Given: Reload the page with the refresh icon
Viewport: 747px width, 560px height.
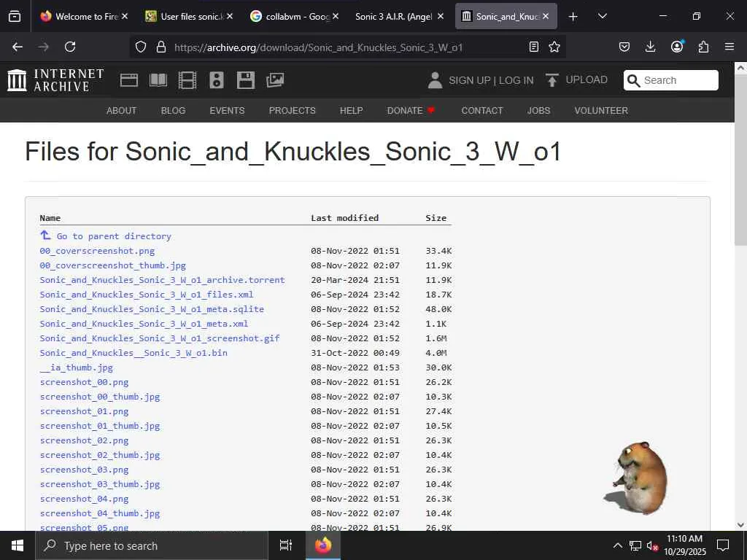Looking at the screenshot, I should pyautogui.click(x=70, y=47).
